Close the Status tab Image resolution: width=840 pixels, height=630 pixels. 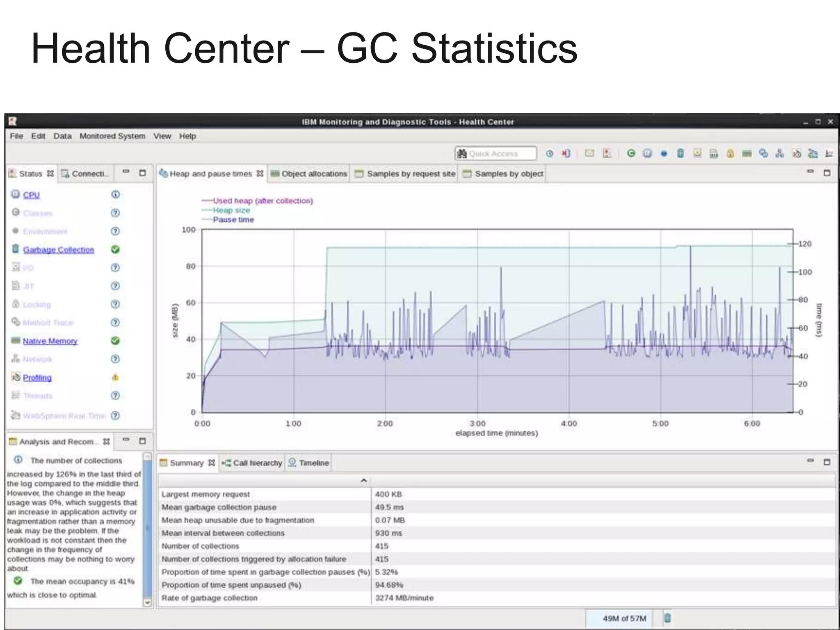click(x=50, y=173)
